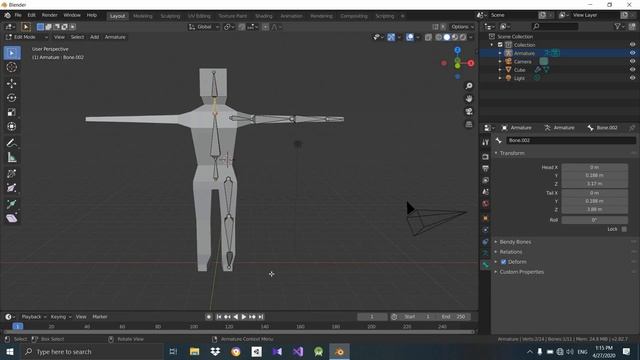Image resolution: width=640 pixels, height=360 pixels.
Task: Expand the Custom Properties panel
Action: (x=521, y=272)
